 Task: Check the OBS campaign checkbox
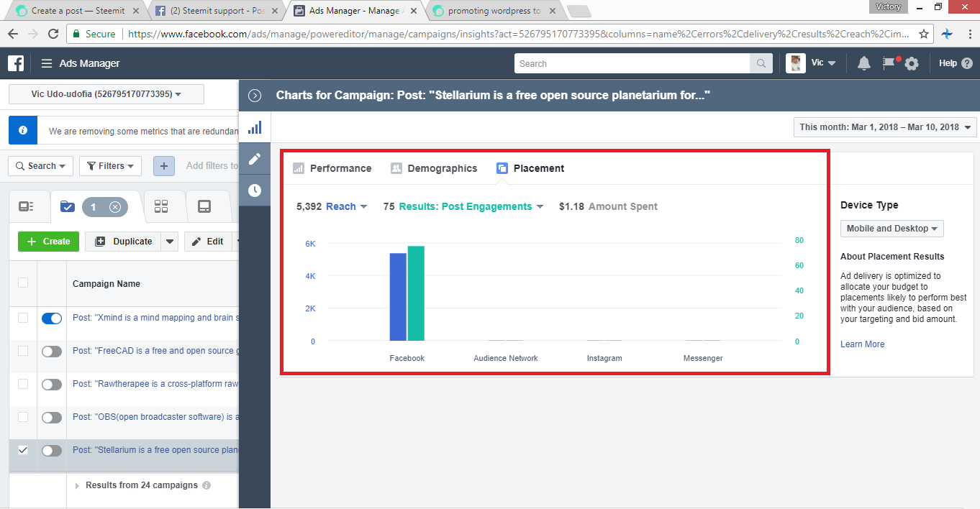click(23, 417)
